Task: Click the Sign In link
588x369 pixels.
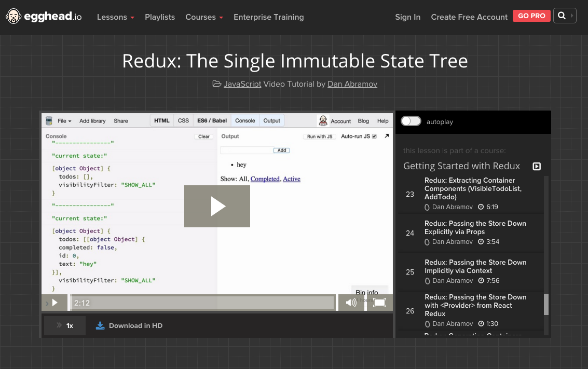Action: (407, 17)
